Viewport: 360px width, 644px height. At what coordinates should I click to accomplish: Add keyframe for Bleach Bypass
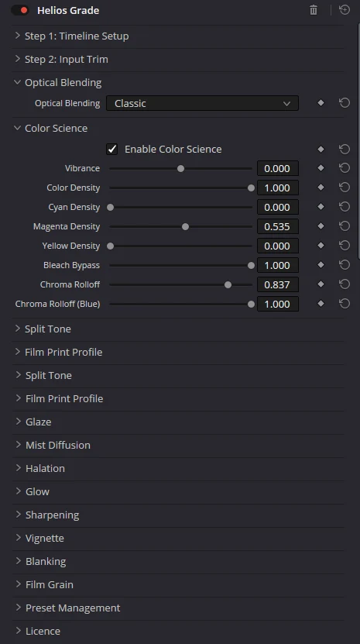point(321,265)
